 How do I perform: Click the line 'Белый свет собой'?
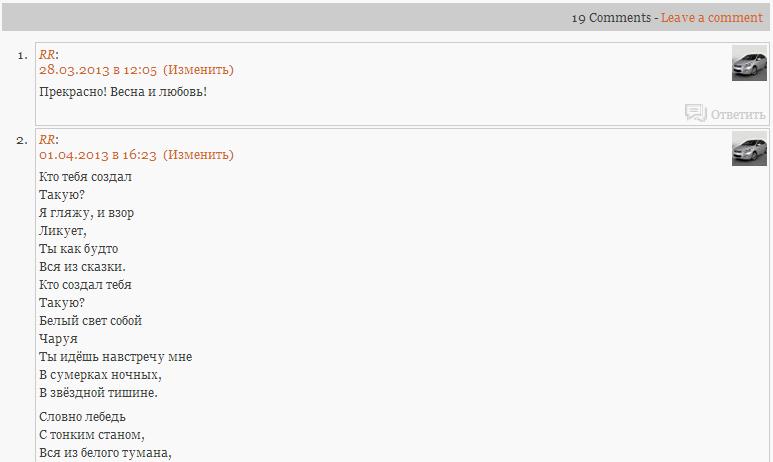(90, 321)
